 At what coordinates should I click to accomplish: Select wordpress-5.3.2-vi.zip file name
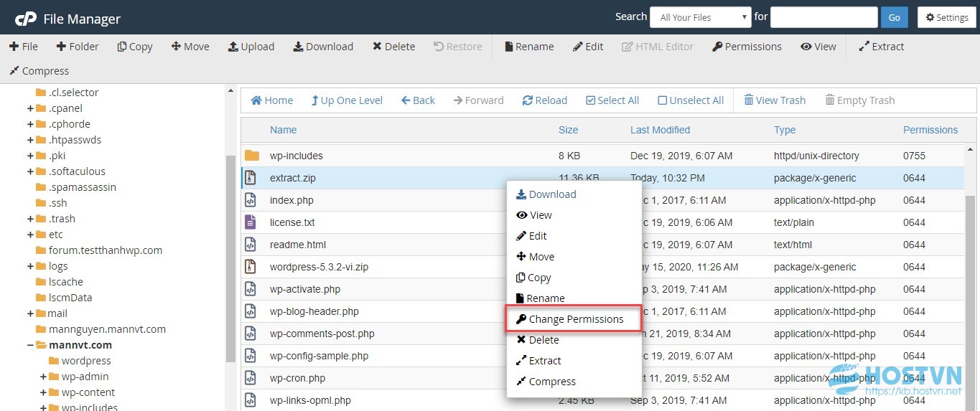(319, 267)
